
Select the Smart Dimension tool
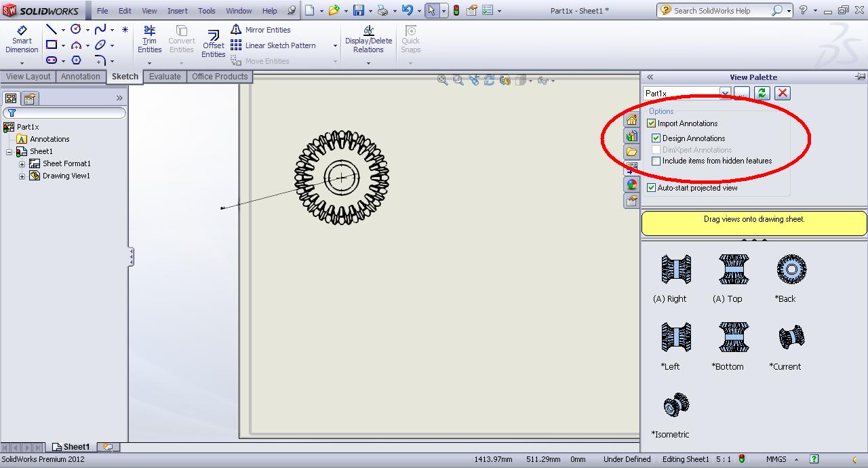(22, 39)
